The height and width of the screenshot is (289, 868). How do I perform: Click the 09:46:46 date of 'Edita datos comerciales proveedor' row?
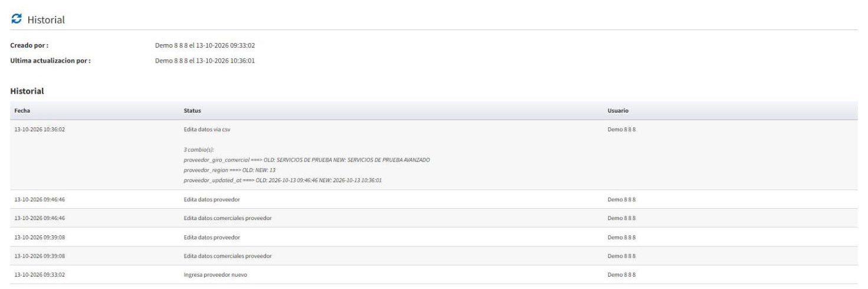[x=40, y=218]
